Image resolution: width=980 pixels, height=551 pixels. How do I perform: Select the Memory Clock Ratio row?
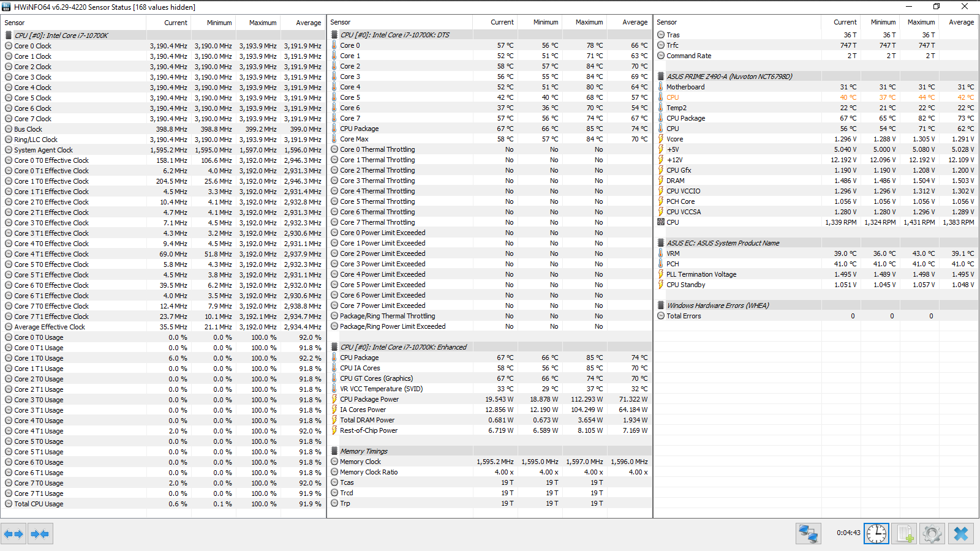[489, 472]
